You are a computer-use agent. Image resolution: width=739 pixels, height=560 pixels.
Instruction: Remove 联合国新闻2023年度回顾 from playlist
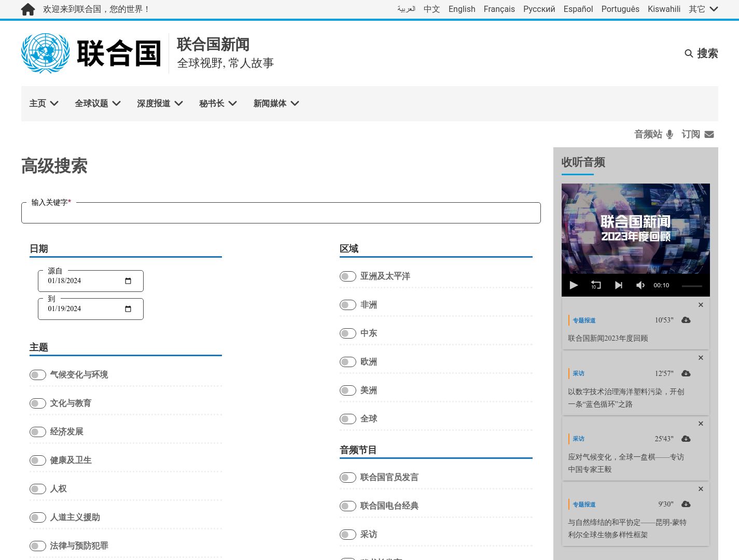[701, 305]
